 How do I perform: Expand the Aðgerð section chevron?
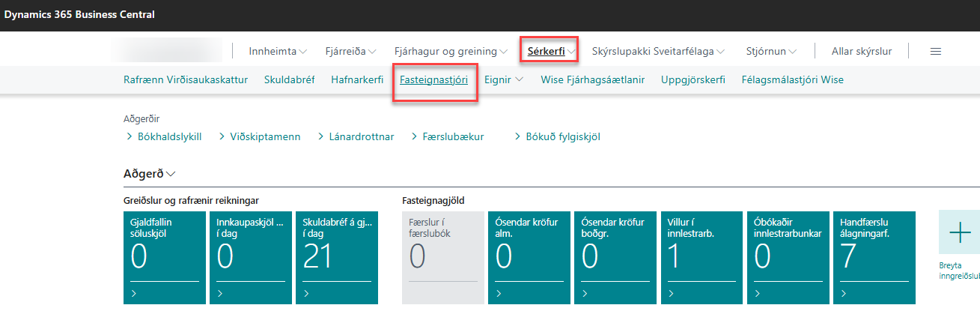172,174
